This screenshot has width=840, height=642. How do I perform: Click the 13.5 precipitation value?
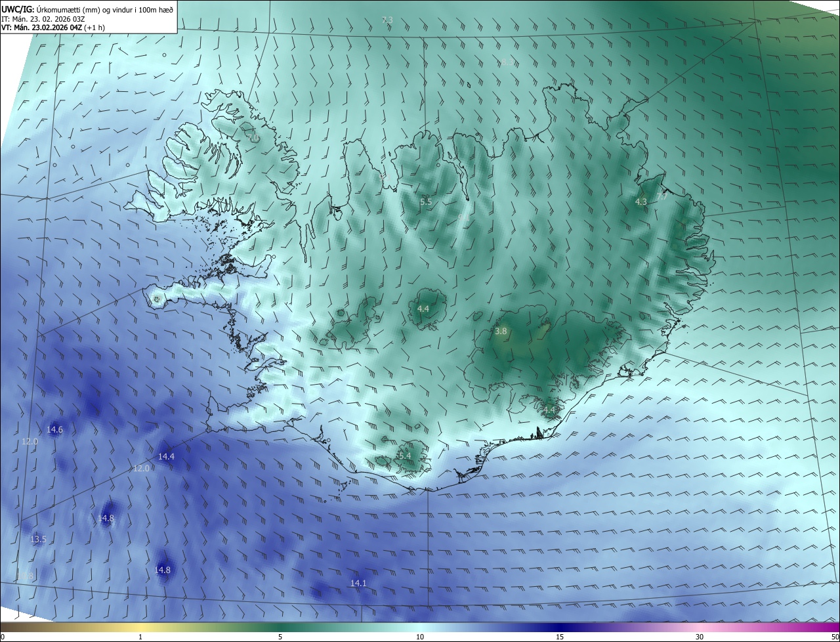[38, 540]
